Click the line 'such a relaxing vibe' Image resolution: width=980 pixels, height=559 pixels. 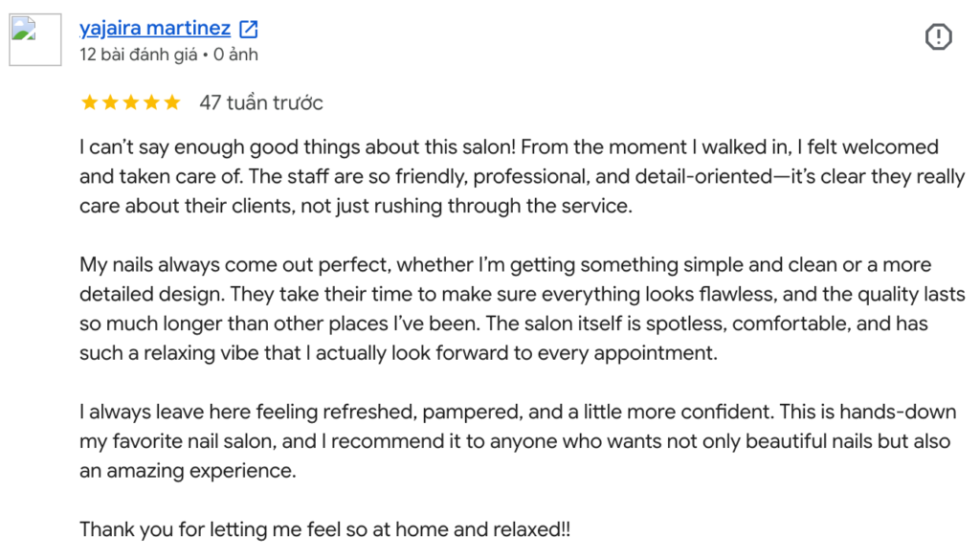click(x=398, y=353)
